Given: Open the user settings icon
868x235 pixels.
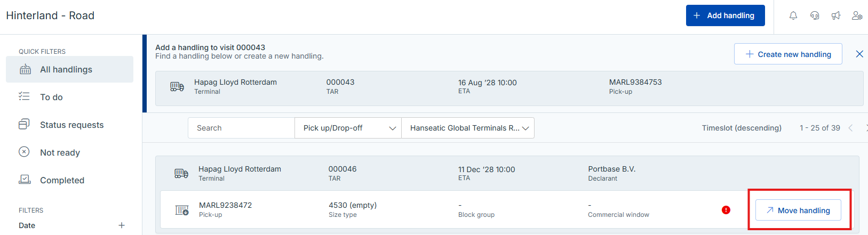Looking at the screenshot, I should 857,15.
